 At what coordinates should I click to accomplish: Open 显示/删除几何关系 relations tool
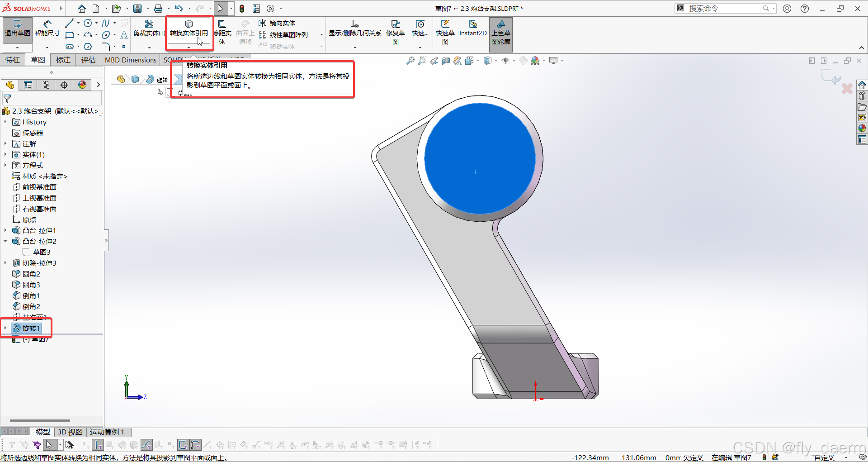tap(355, 28)
